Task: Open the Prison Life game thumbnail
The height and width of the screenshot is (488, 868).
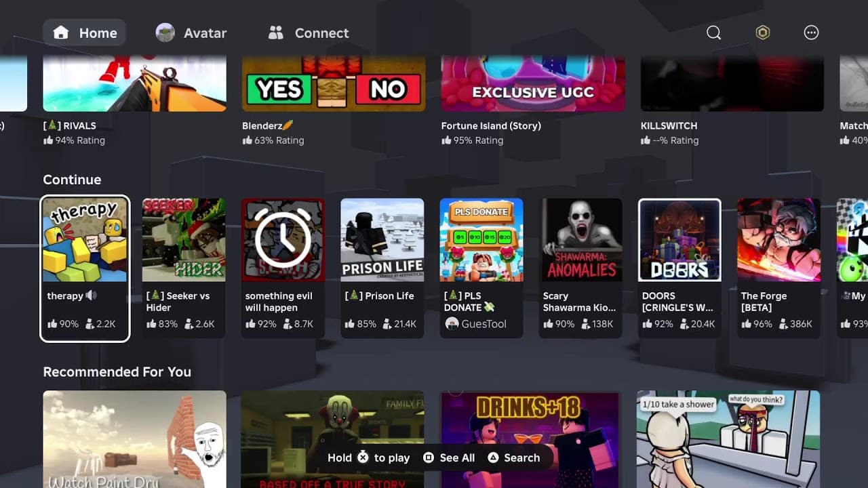Action: [382, 240]
